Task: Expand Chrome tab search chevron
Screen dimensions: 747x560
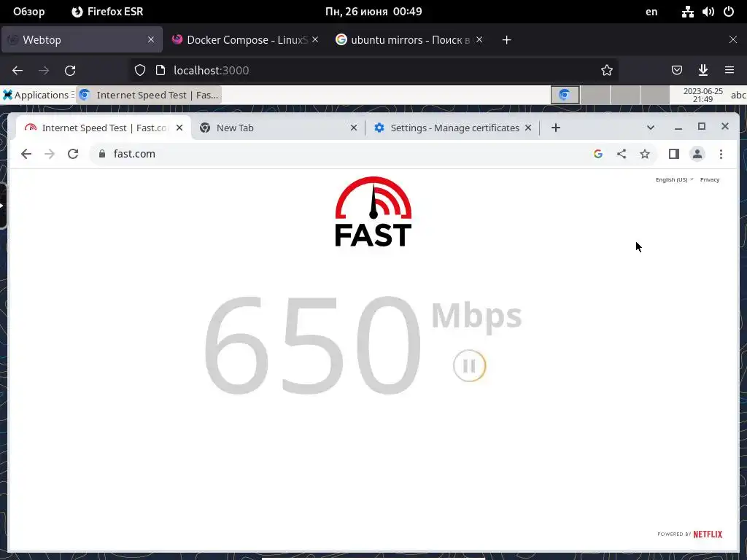Action: tap(650, 127)
